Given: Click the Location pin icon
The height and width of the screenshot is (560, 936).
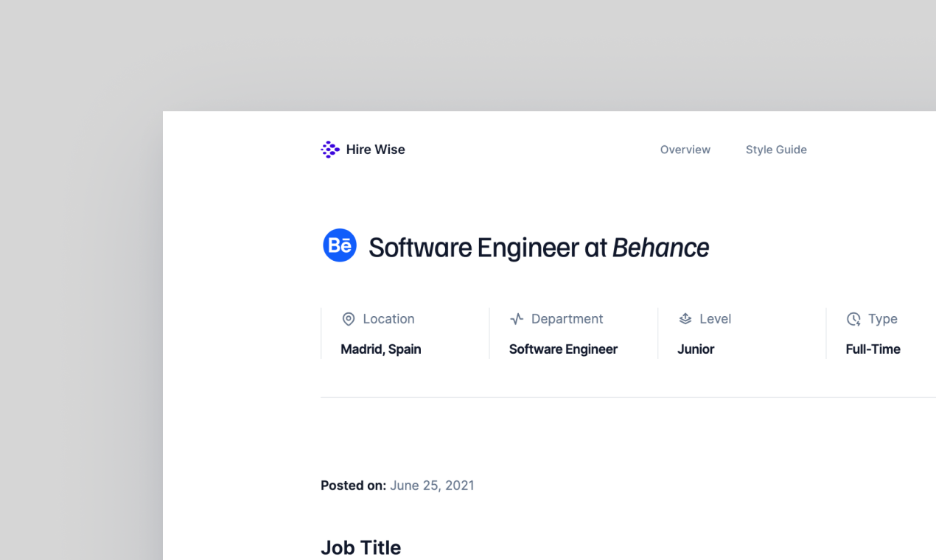Looking at the screenshot, I should [349, 319].
